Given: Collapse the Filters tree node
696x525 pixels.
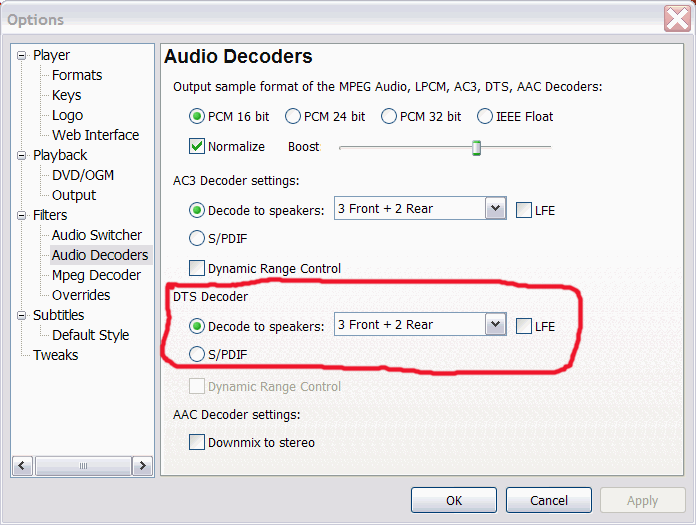Looking at the screenshot, I should point(21,216).
